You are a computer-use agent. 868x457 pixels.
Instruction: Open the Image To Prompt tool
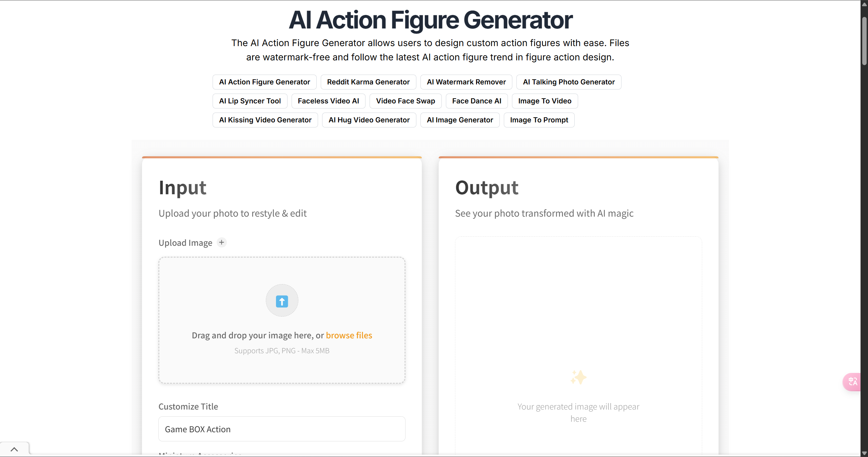coord(539,120)
